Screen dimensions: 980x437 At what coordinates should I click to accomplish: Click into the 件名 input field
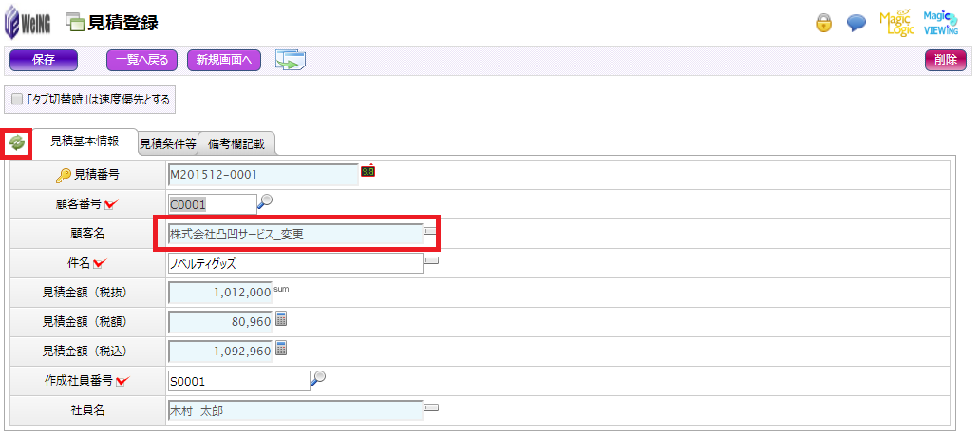click(x=294, y=263)
